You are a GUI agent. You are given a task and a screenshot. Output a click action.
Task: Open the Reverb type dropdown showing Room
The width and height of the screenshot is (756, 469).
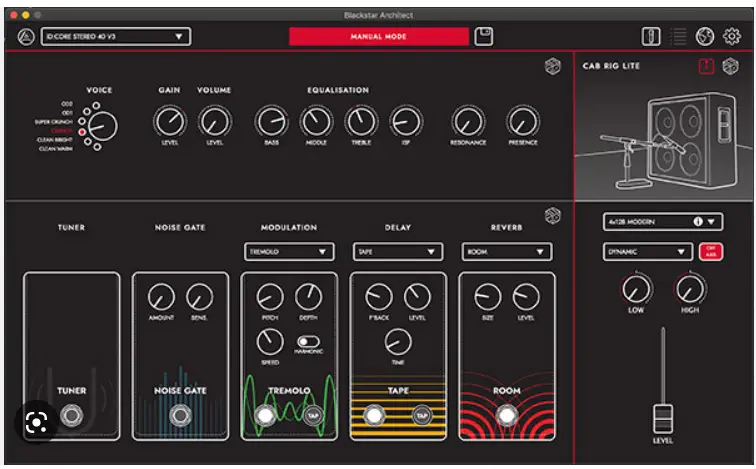click(x=507, y=252)
